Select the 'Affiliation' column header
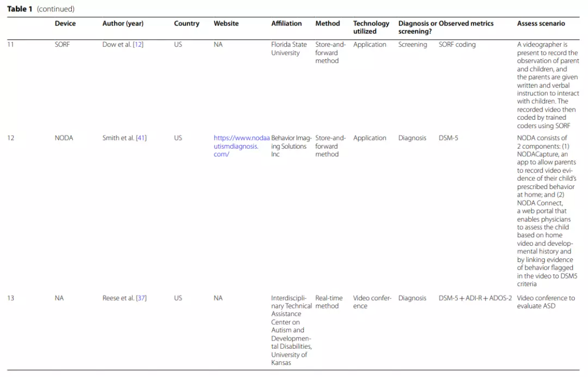588x377 pixels. 286,23
